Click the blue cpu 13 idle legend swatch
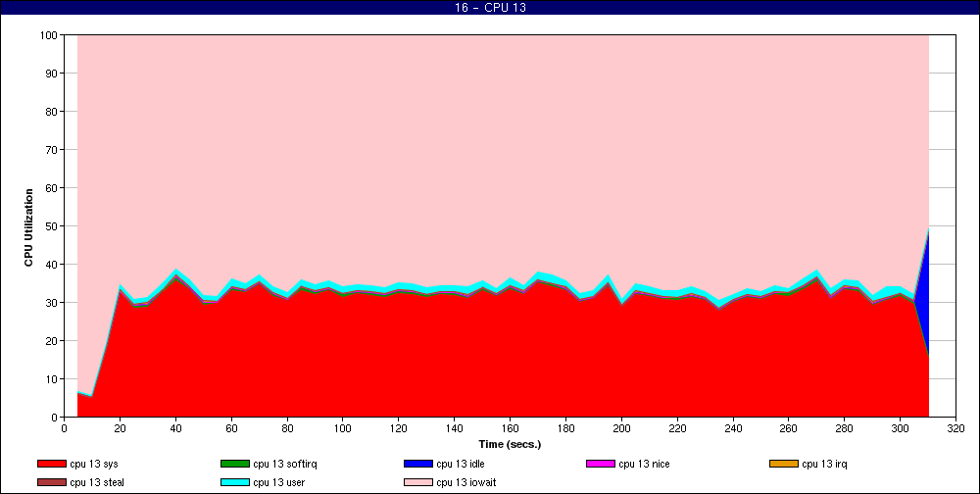 [x=418, y=464]
